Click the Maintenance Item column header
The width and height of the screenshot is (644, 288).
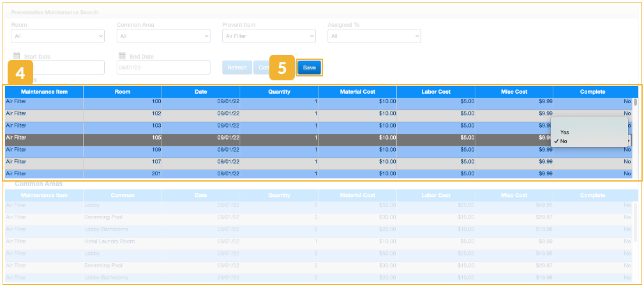coord(44,92)
